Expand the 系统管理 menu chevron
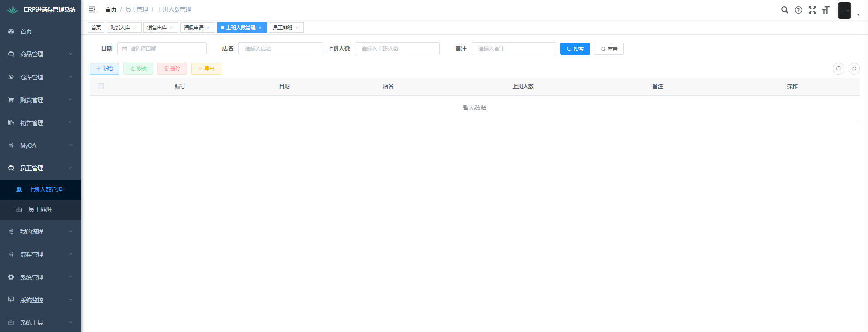This screenshot has width=868, height=332. (71, 277)
